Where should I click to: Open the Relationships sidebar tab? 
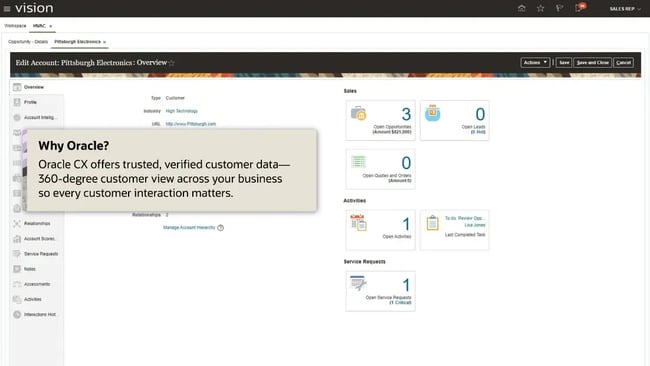[x=37, y=223]
